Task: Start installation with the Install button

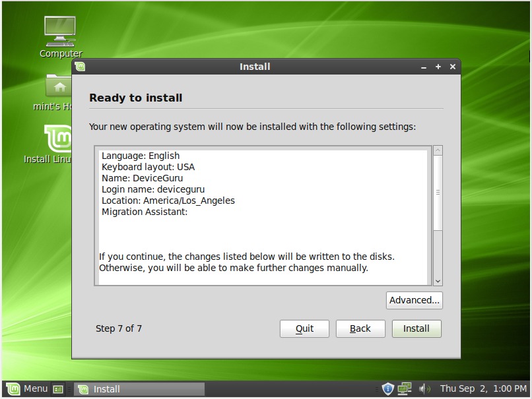Action: pos(416,328)
